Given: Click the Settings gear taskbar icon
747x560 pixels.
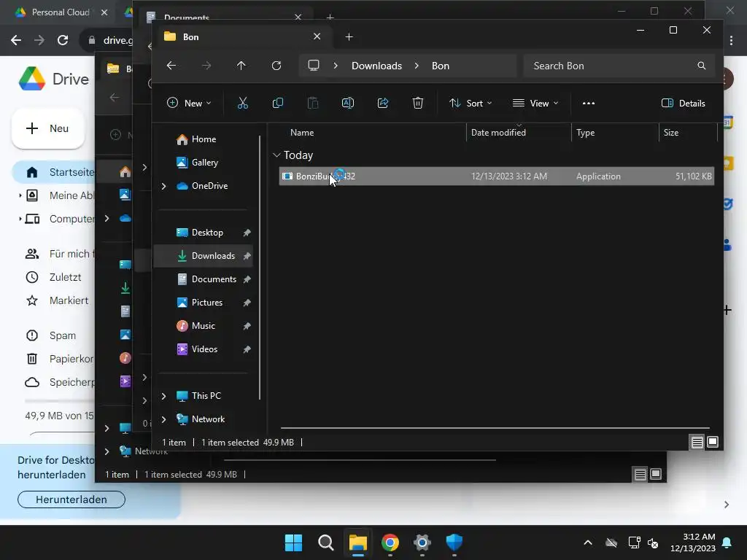Looking at the screenshot, I should (x=422, y=542).
